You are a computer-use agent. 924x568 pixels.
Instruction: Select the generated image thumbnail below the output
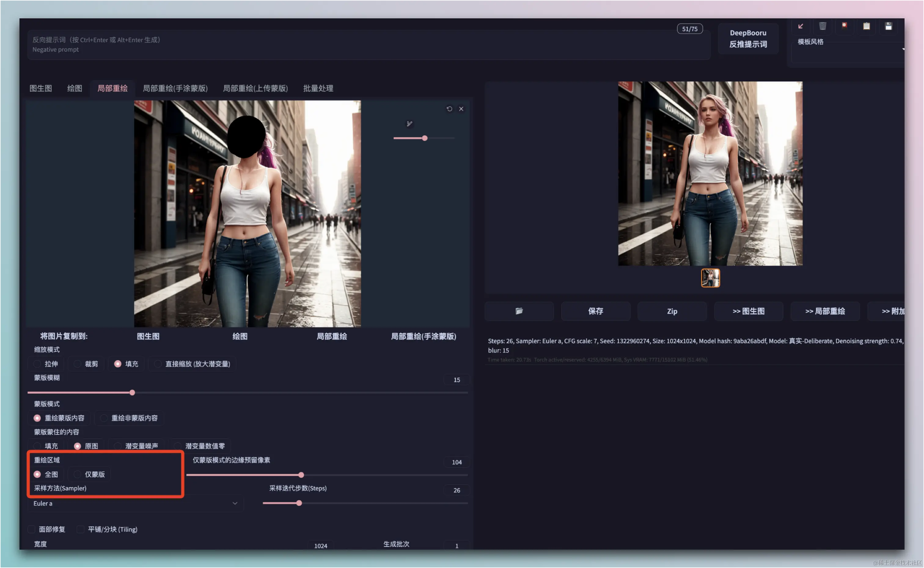point(710,278)
